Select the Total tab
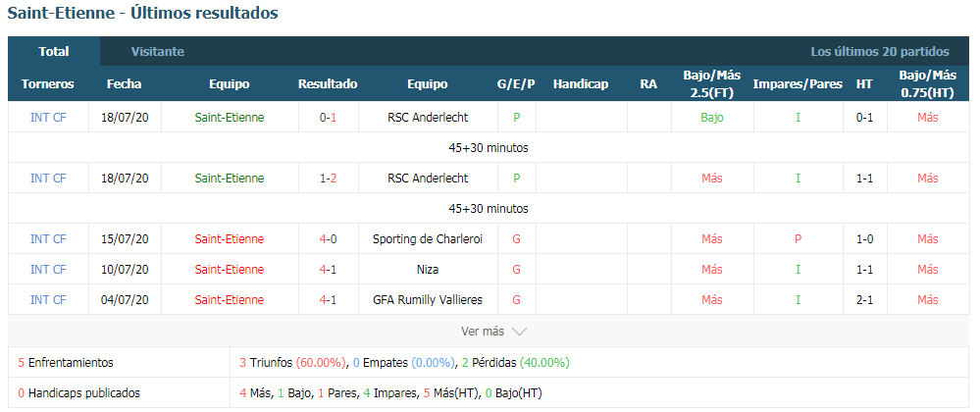The width and height of the screenshot is (980, 412). click(54, 52)
